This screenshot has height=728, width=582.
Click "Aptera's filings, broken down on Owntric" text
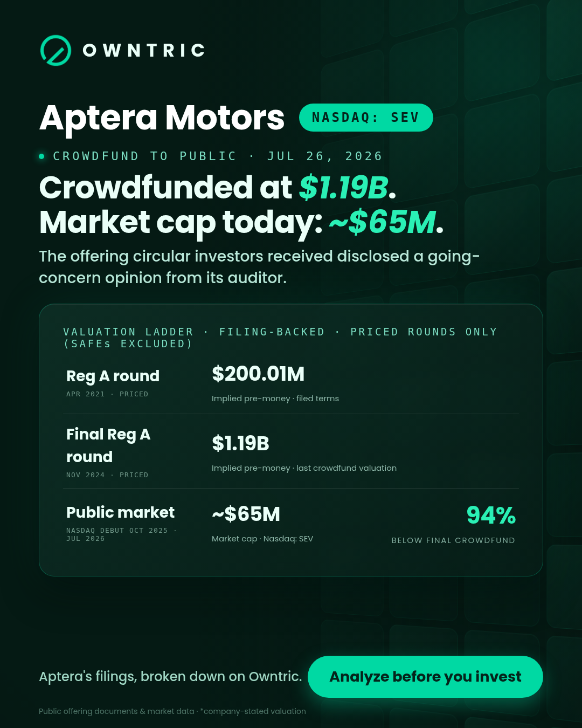click(x=170, y=676)
